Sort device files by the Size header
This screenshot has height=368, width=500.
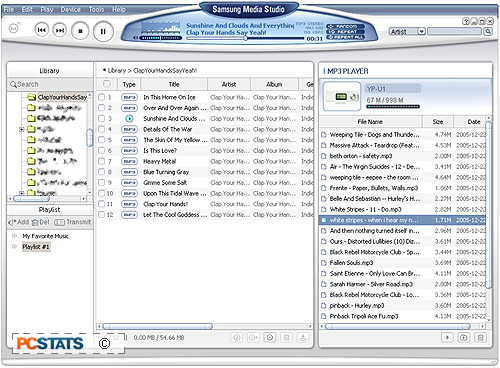coord(438,122)
